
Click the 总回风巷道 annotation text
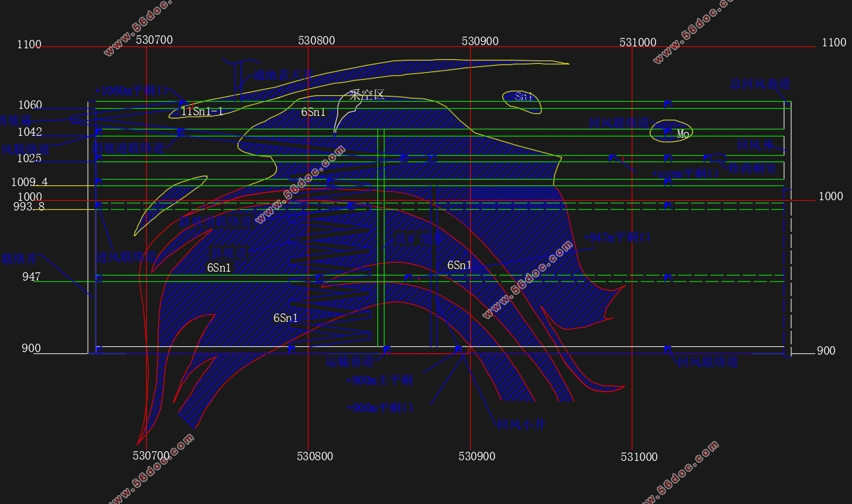point(760,84)
